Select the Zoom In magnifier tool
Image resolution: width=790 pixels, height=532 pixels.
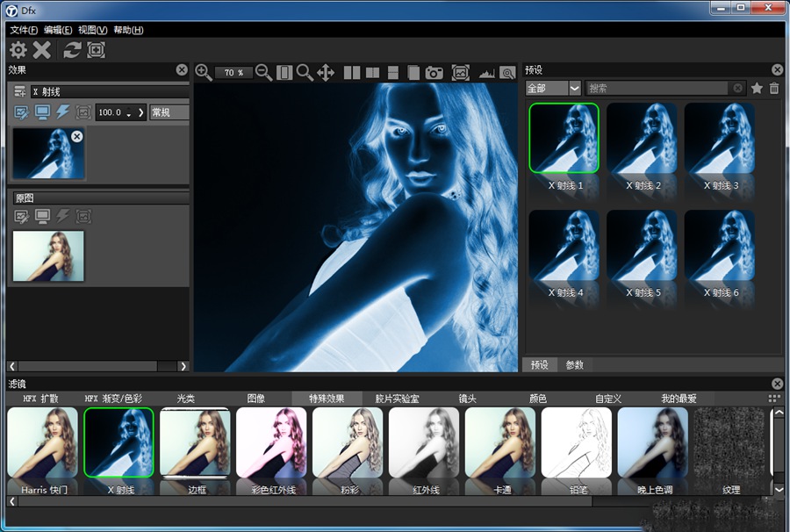[203, 74]
